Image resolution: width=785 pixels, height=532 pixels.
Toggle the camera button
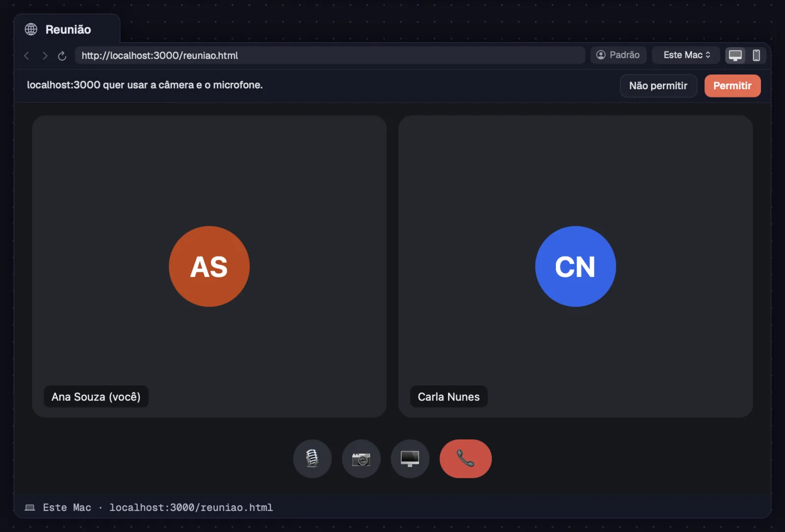point(361,458)
